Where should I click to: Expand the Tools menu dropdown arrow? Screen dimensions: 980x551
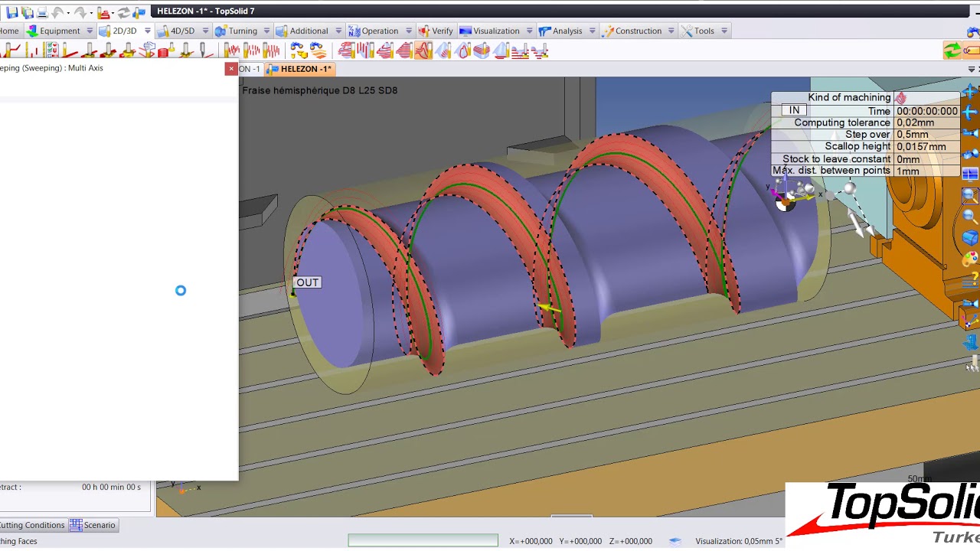tap(724, 31)
